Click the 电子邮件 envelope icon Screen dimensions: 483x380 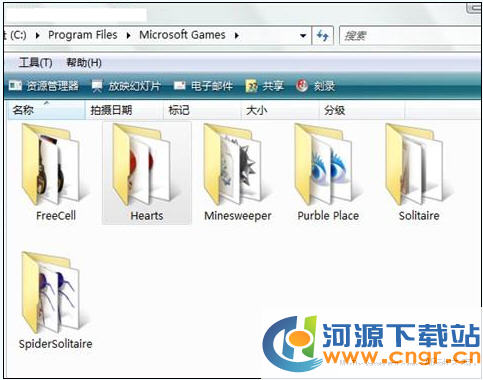(179, 86)
